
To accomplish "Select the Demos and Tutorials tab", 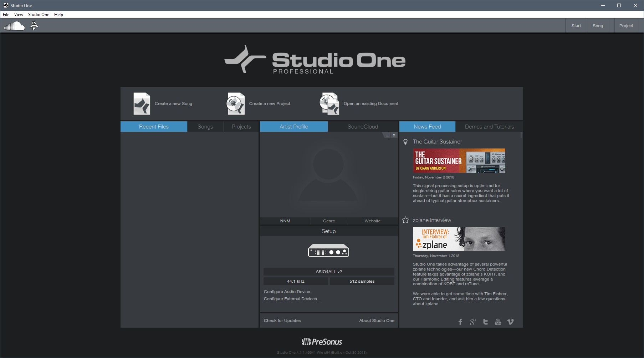I will coord(489,127).
